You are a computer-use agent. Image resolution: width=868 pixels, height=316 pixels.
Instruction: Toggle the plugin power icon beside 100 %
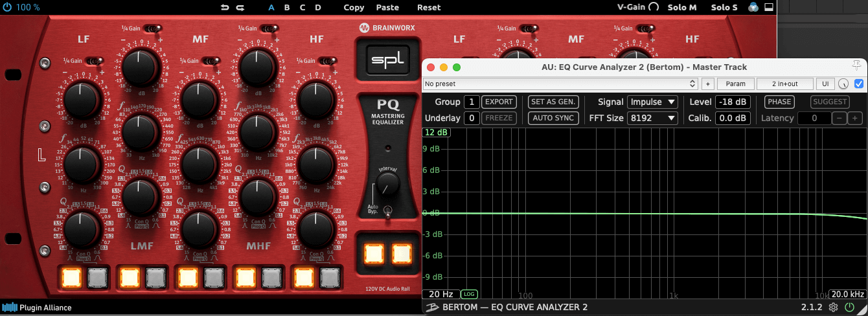(x=7, y=8)
